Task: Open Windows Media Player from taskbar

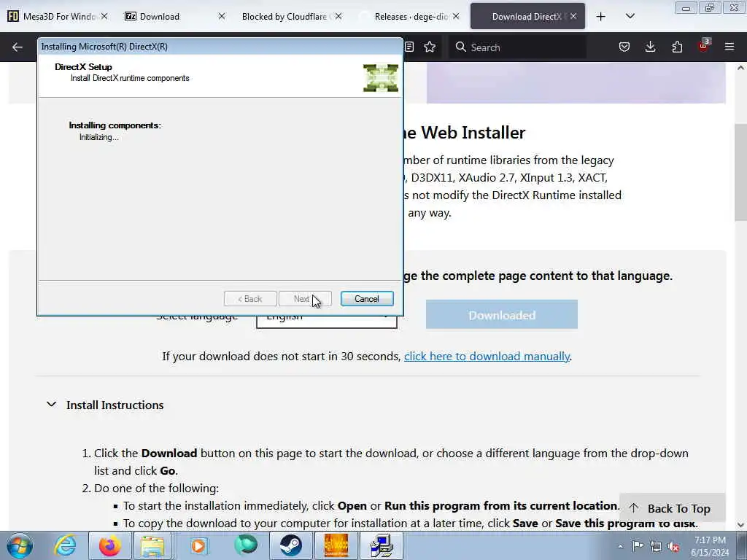Action: [199, 545]
